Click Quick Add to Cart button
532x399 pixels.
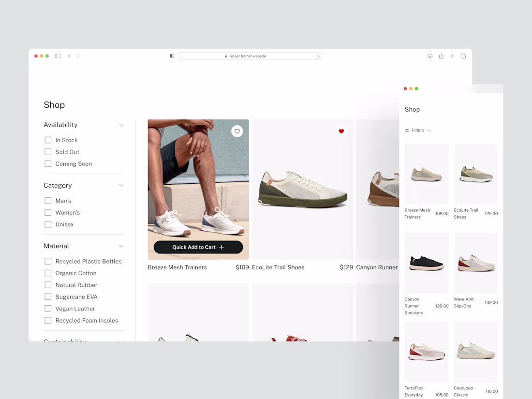[x=198, y=247]
